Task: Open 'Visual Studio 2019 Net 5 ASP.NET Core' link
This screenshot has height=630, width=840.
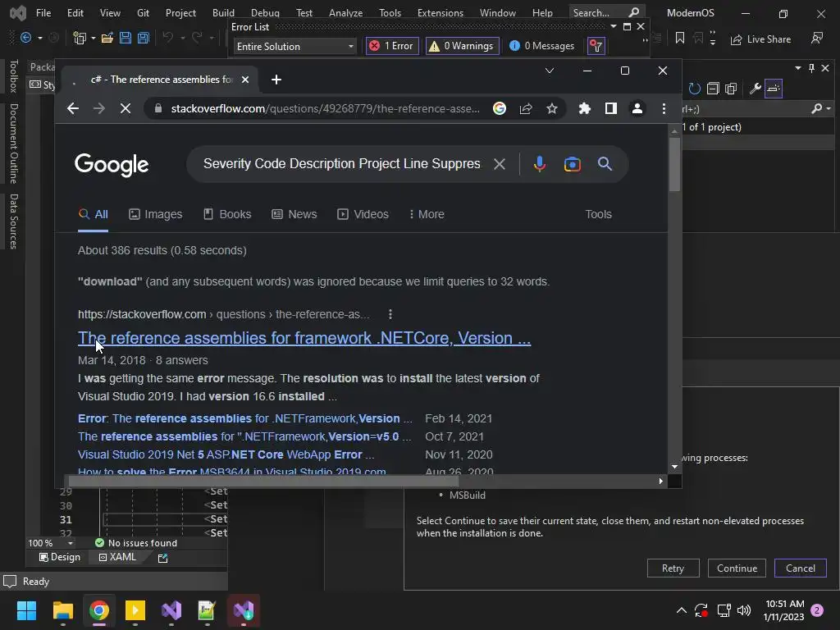Action: pyautogui.click(x=226, y=454)
